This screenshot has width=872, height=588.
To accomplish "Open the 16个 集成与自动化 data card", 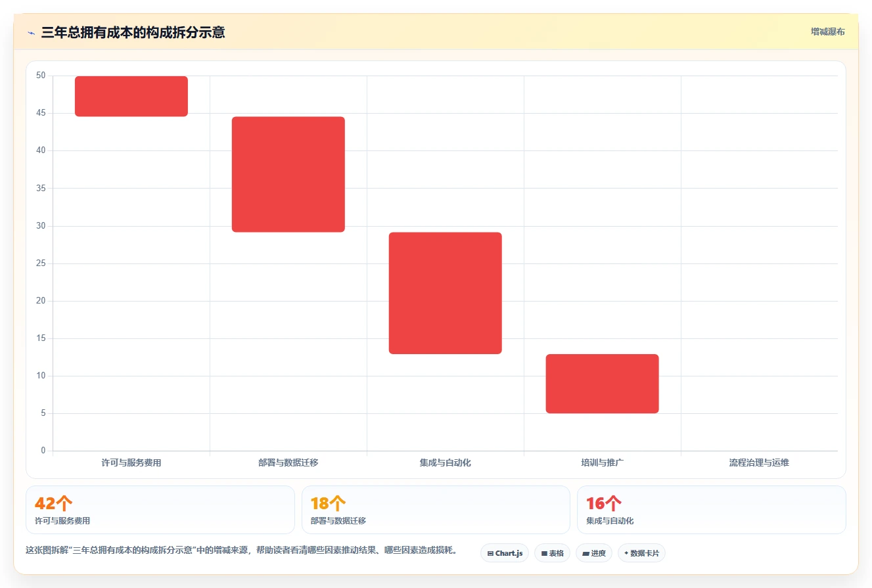I will [x=712, y=510].
